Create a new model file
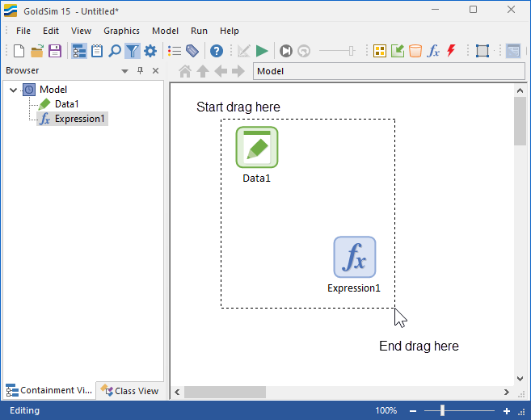 (19, 51)
